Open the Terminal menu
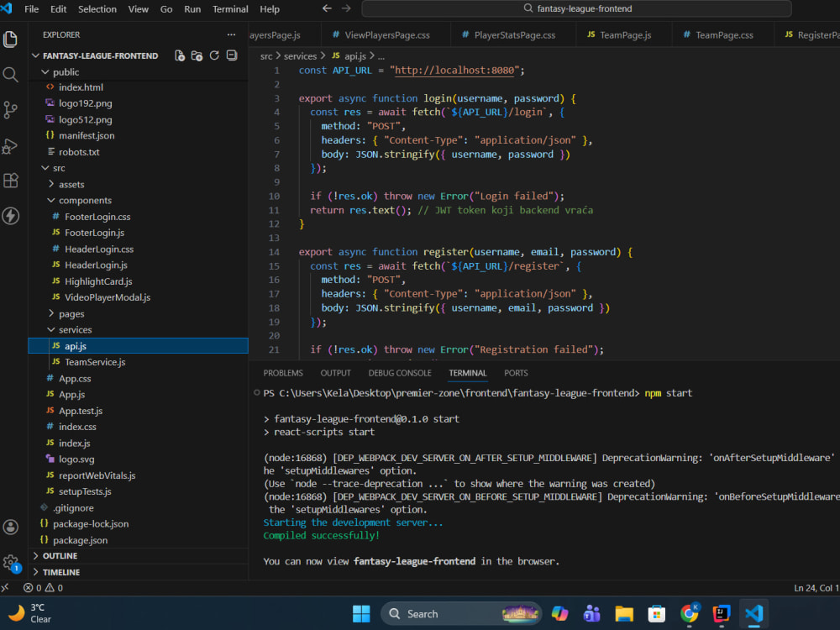Viewport: 840px width, 630px height. tap(230, 9)
